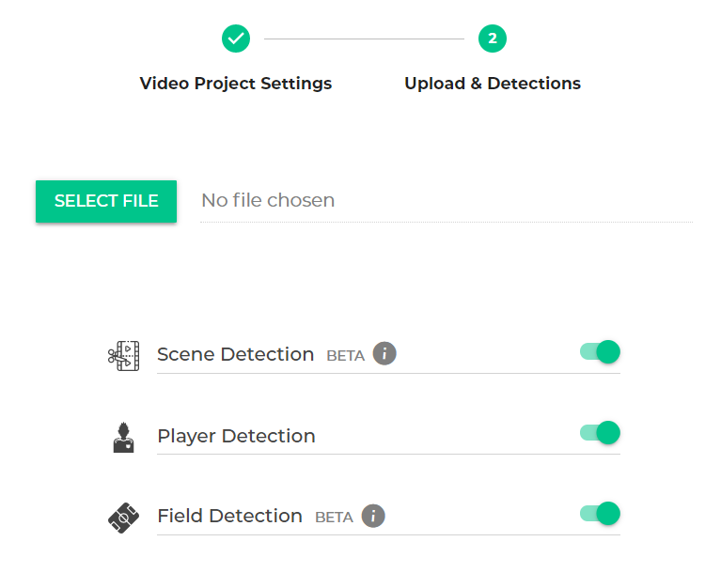Select the Upload & Detections step label
The width and height of the screenshot is (721, 588).
493,84
